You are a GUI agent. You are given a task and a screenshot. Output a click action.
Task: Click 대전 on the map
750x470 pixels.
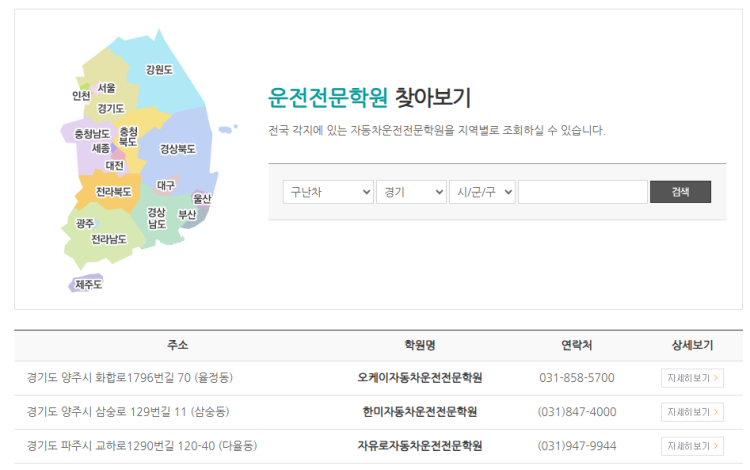[x=114, y=165]
